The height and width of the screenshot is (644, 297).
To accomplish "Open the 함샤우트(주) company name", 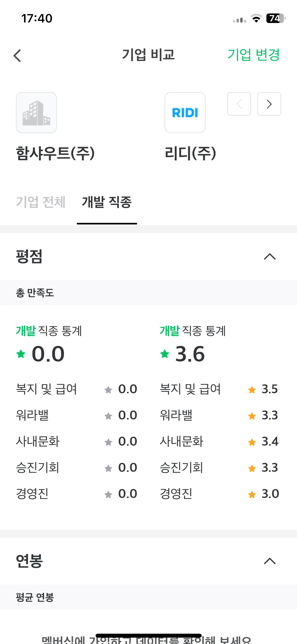I will 55,153.
